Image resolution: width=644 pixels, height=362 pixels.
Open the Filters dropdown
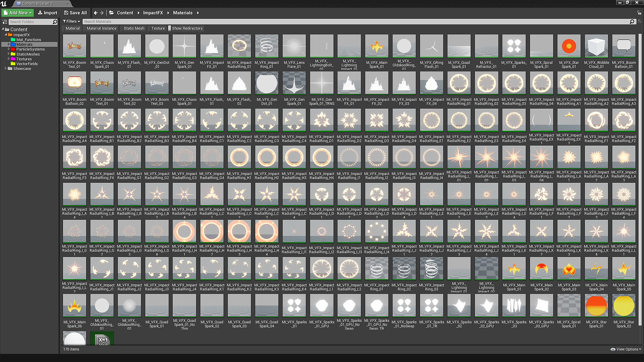71,21
